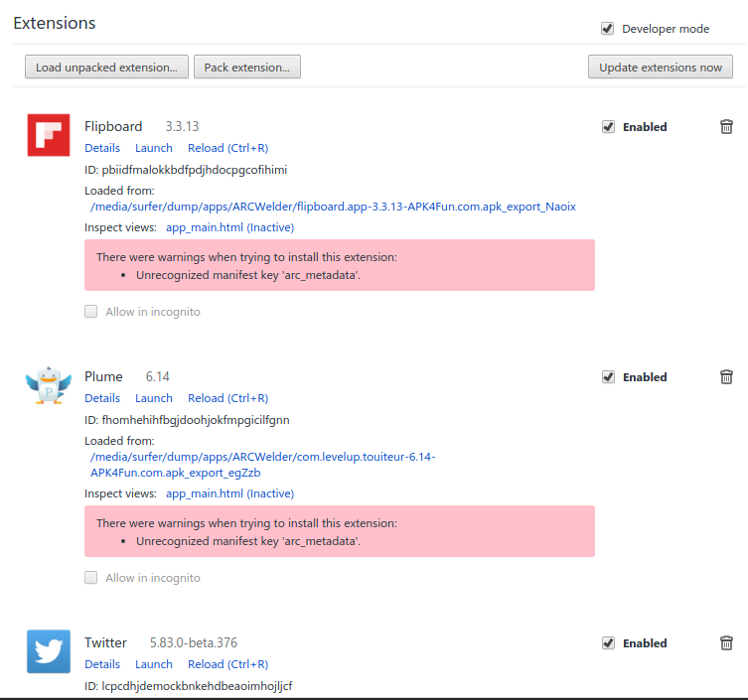Allow Flipboard in incognito
Screen dimensions: 748x700
(91, 312)
